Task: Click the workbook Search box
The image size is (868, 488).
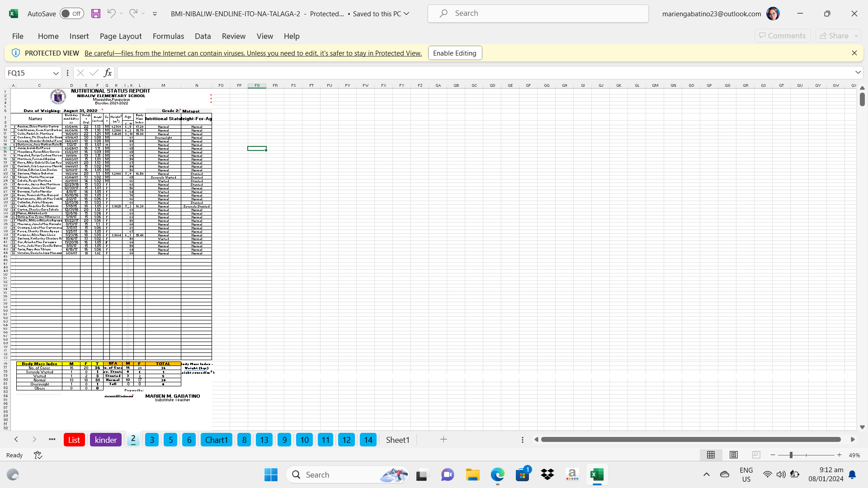Action: [x=538, y=14]
